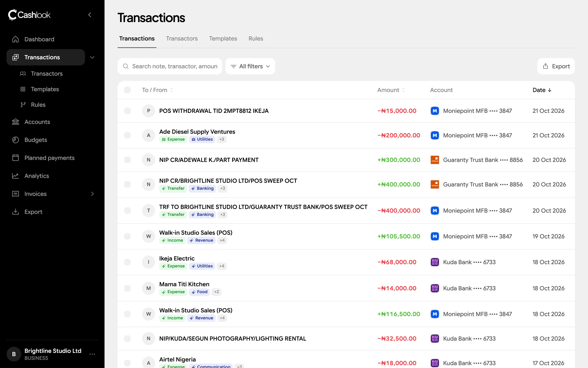Toggle the Date column sort order
The image size is (588, 368).
tap(542, 90)
